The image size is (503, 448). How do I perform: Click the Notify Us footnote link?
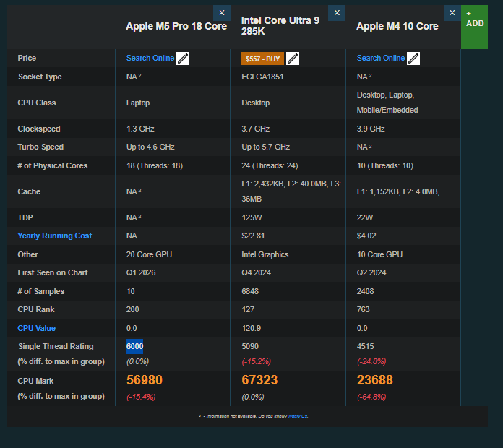coord(298,416)
